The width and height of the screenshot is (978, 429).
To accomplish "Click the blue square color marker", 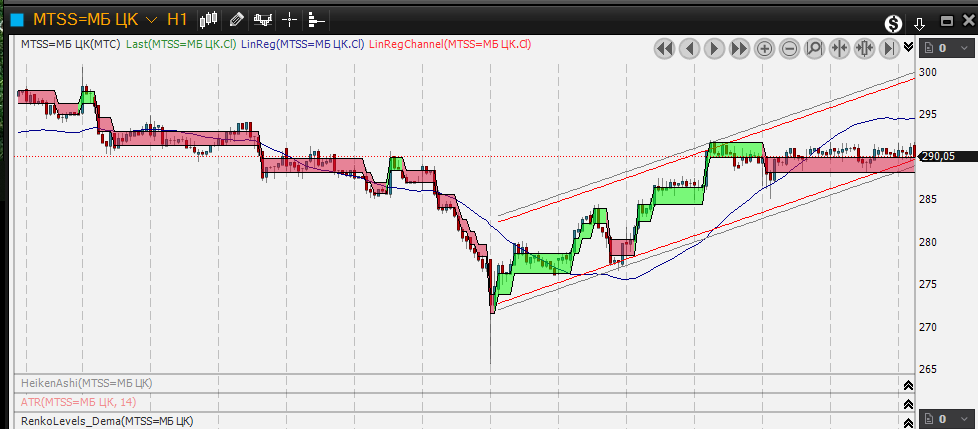I will click(17, 19).
